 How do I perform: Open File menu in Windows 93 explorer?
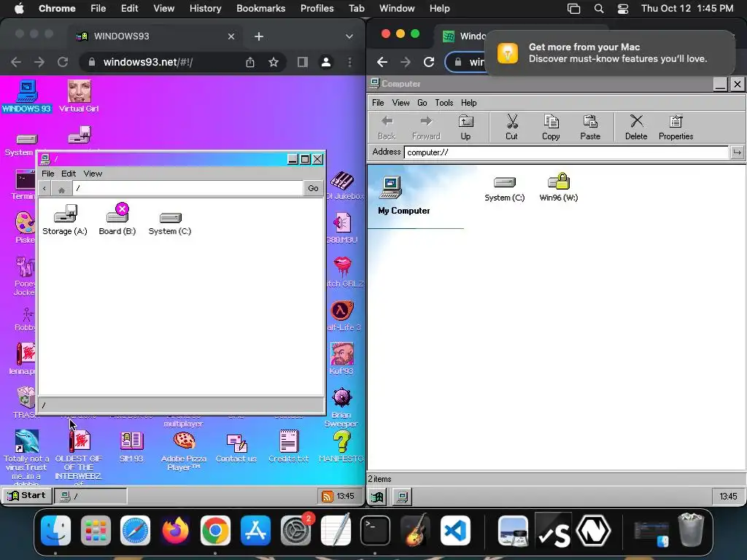[x=47, y=174]
